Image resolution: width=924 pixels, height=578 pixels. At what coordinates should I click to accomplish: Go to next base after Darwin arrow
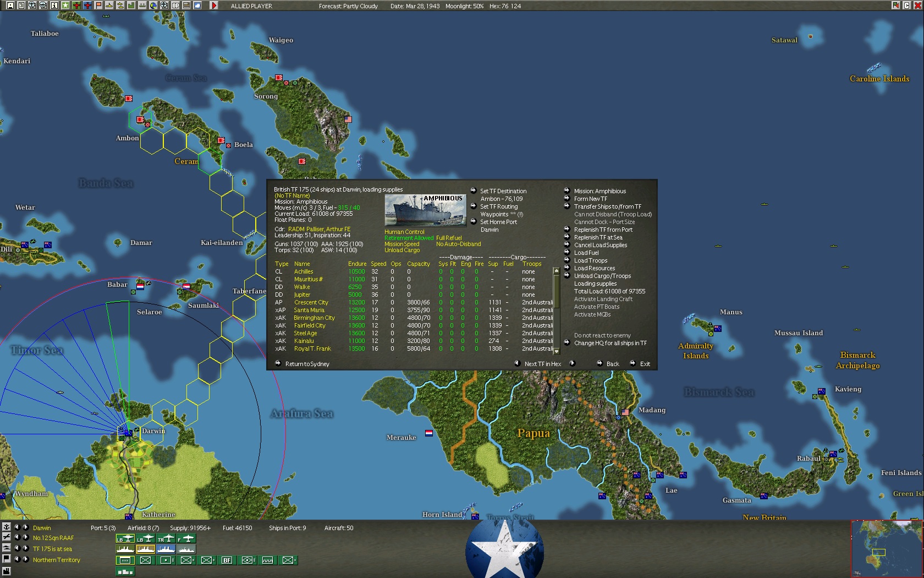25,527
